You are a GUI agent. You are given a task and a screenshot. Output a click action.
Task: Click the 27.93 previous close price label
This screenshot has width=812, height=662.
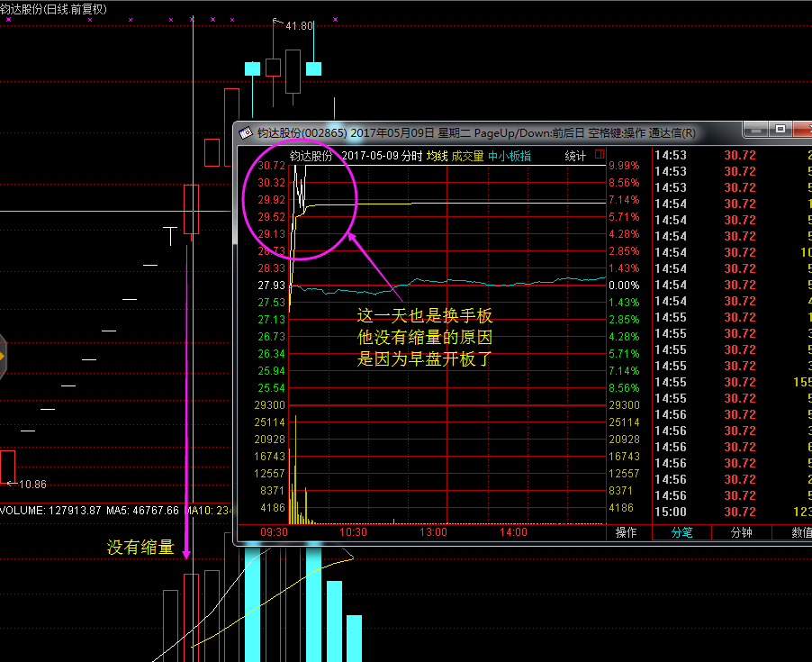point(271,286)
